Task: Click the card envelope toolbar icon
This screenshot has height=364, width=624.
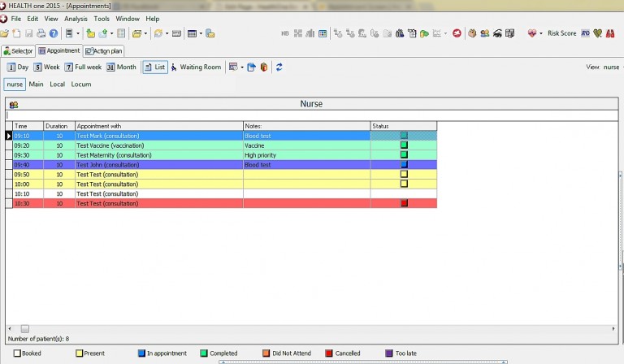Action: [x=176, y=34]
